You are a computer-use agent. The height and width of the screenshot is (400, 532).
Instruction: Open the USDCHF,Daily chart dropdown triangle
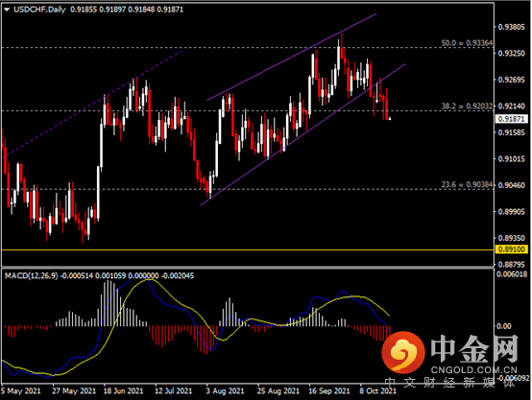[x=7, y=10]
